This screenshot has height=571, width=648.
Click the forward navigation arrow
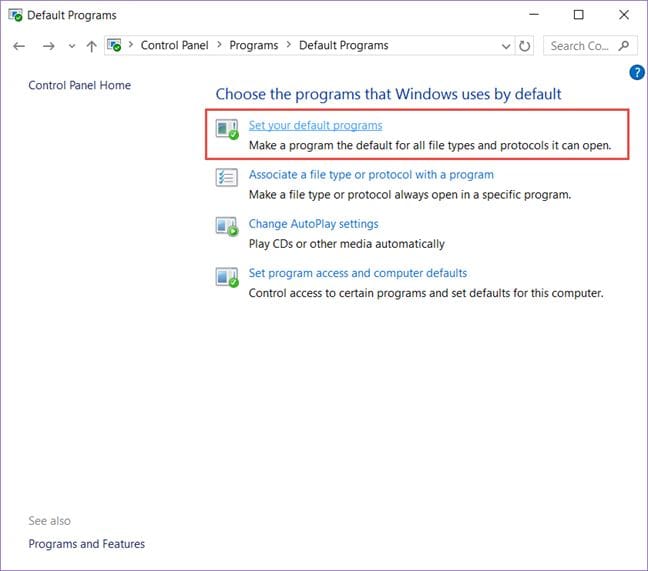(48, 46)
